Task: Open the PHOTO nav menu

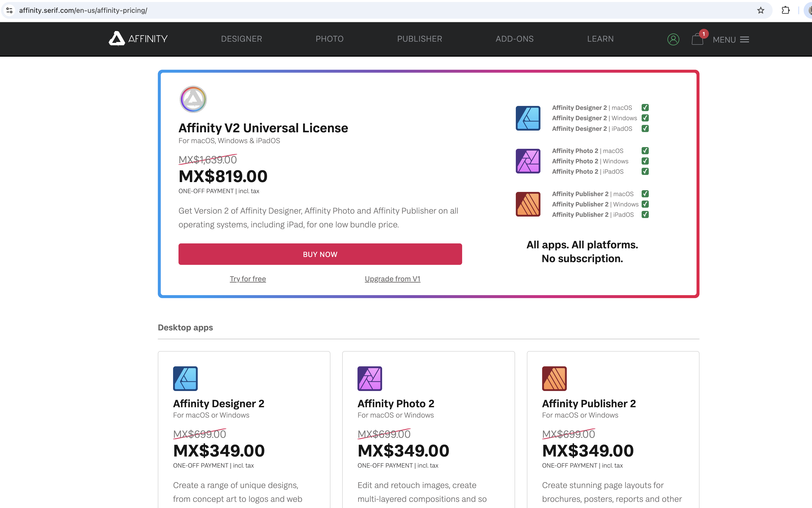Action: (329, 39)
